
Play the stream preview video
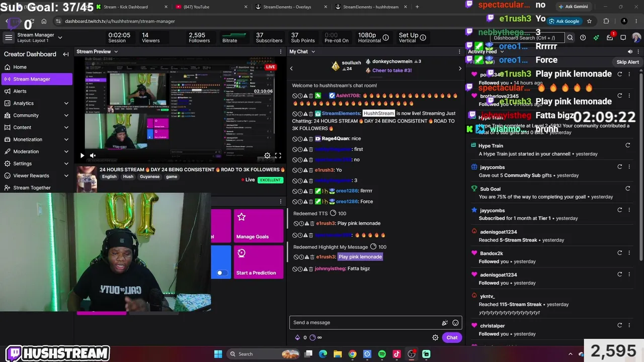(82, 155)
